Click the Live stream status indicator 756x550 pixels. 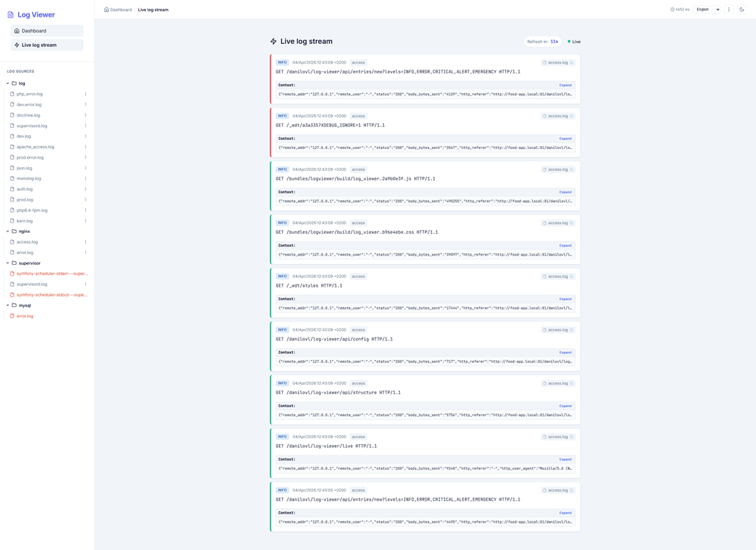coord(573,41)
